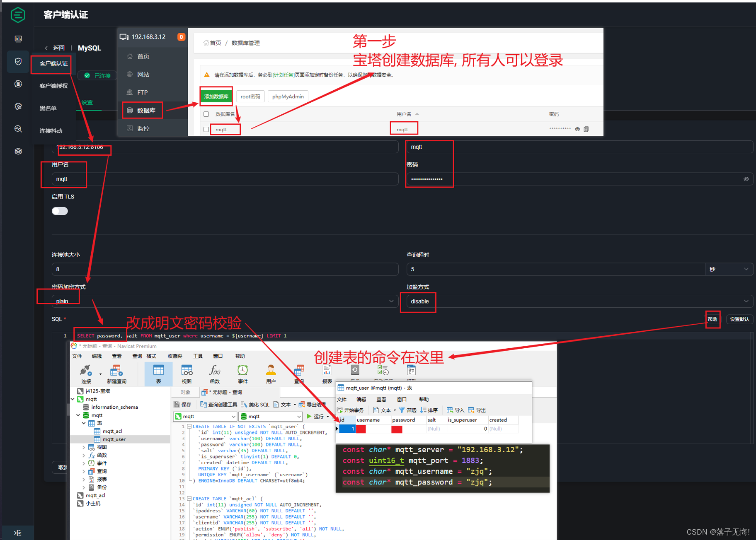This screenshot has height=540, width=756.
Task: Open the 加盐方式 disable dropdown
Action: pyautogui.click(x=579, y=301)
